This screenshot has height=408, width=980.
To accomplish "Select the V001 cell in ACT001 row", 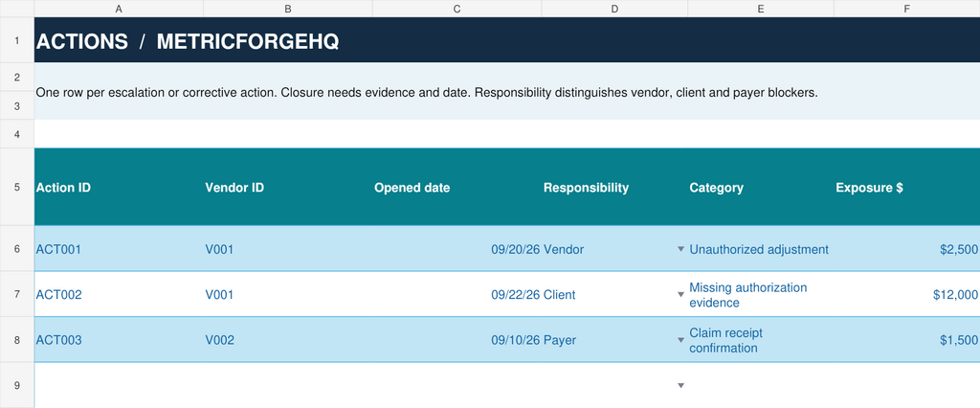I will [x=287, y=249].
